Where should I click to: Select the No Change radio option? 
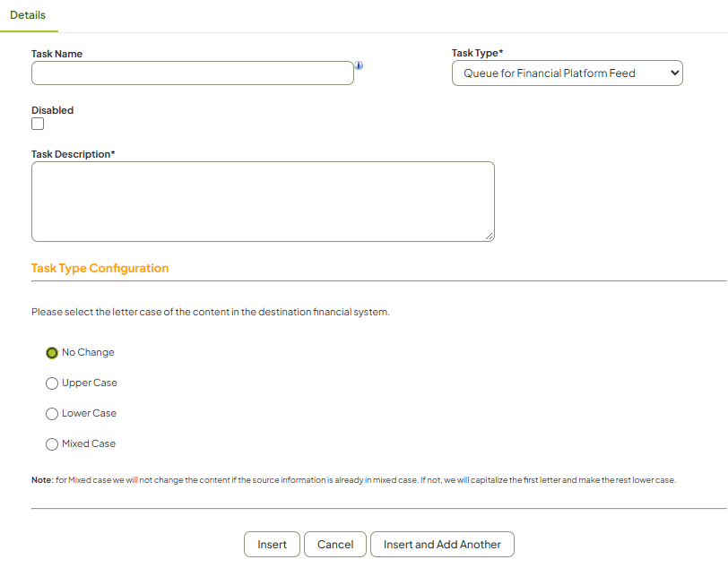point(51,353)
